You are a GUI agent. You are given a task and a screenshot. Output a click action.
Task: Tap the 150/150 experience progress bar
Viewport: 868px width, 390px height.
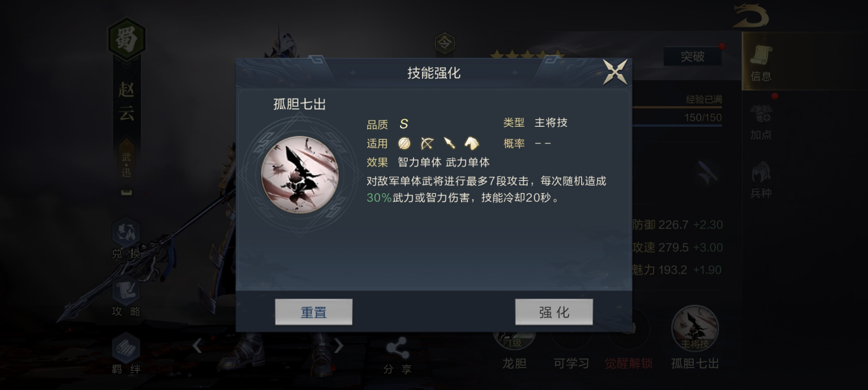[677, 118]
